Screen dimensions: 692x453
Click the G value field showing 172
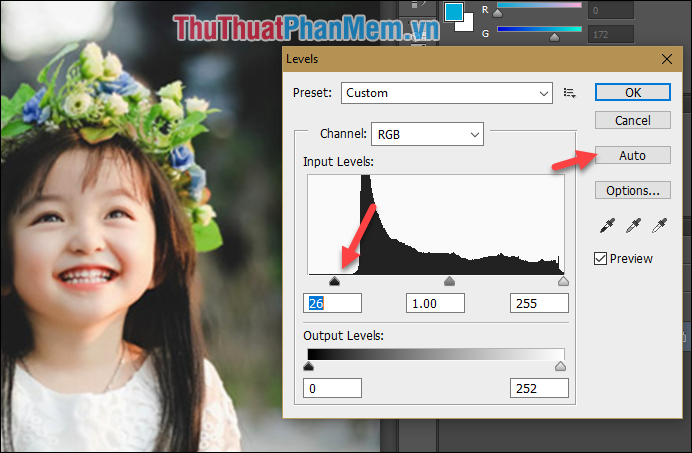[611, 34]
